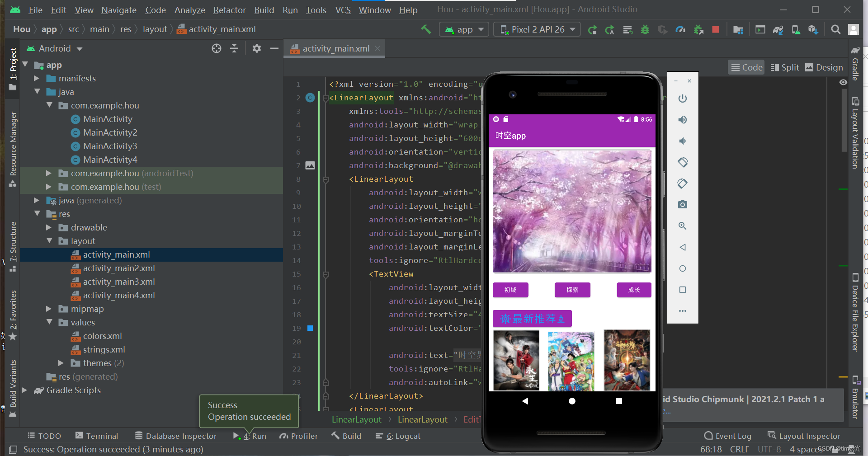The width and height of the screenshot is (868, 456).
Task: Open the SDK Manager icon
Action: click(813, 30)
